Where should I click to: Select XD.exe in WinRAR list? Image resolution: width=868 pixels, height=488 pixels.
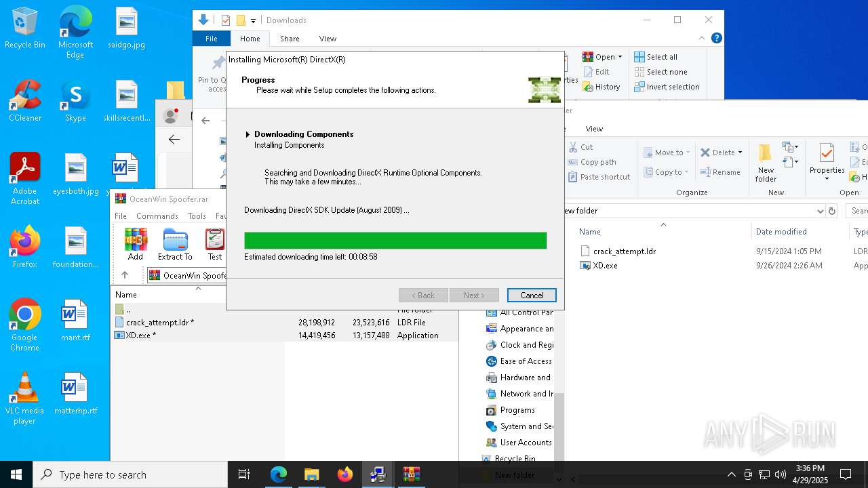pos(285,335)
